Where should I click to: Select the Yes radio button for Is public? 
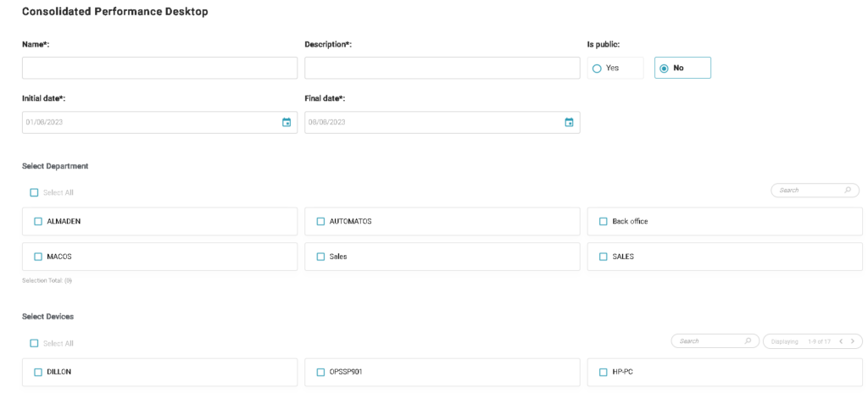(x=598, y=68)
